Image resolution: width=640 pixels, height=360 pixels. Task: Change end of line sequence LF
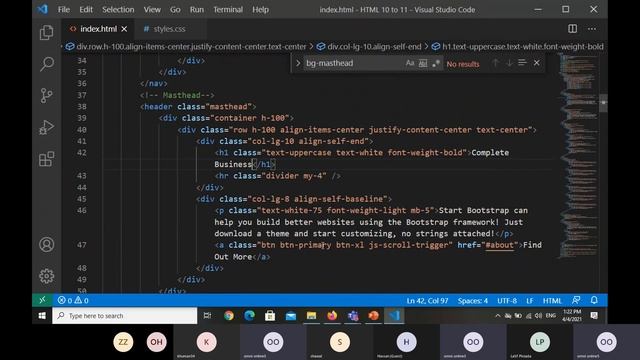[x=529, y=301]
